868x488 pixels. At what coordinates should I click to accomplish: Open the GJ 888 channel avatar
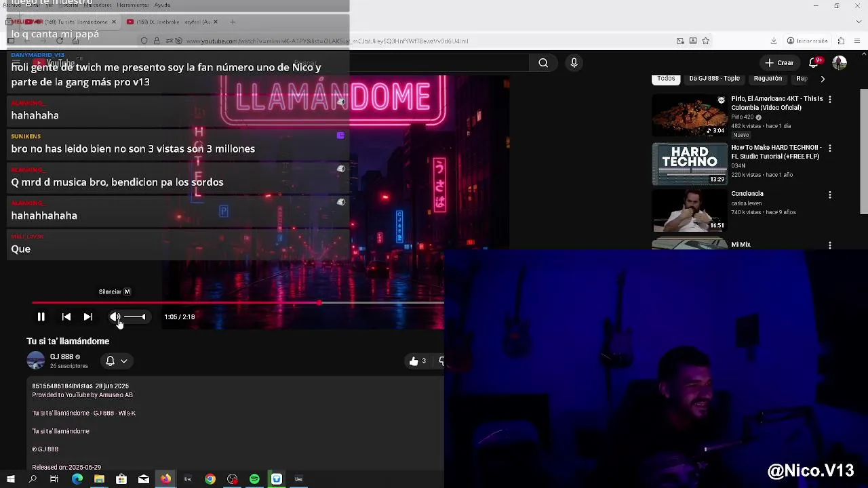click(x=35, y=361)
